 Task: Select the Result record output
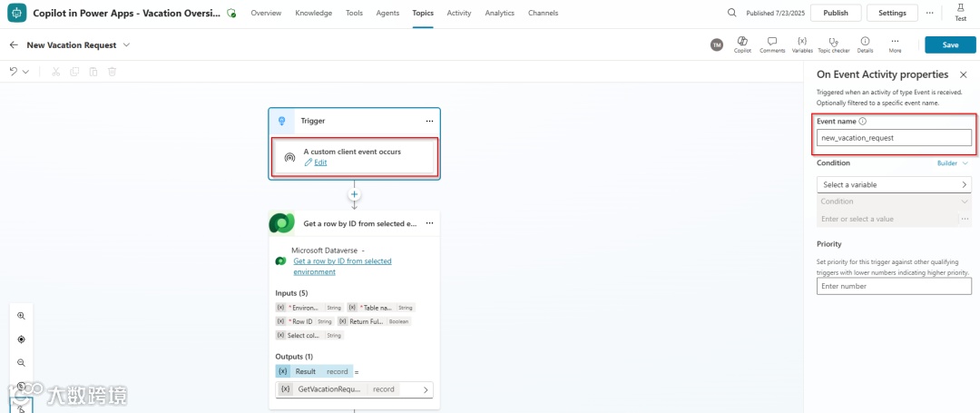click(x=314, y=371)
